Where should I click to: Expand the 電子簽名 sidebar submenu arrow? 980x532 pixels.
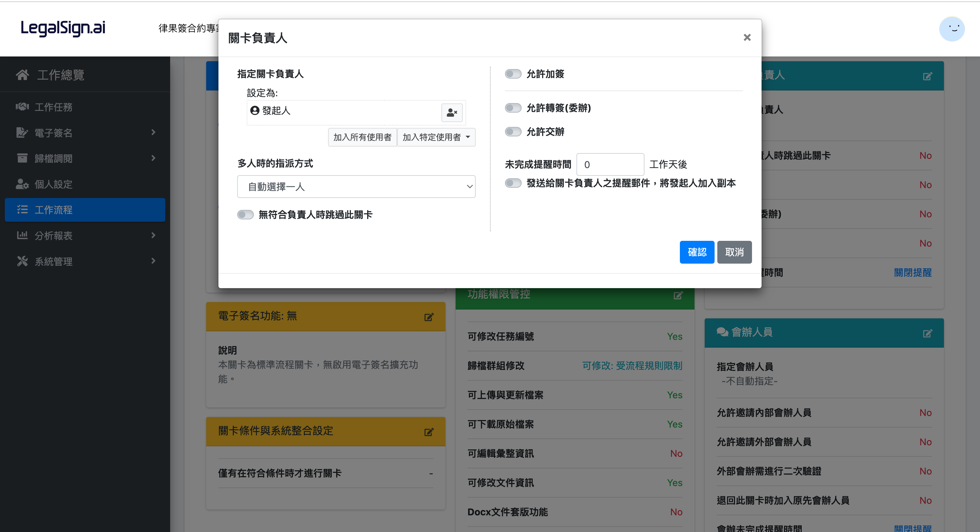[x=153, y=132]
